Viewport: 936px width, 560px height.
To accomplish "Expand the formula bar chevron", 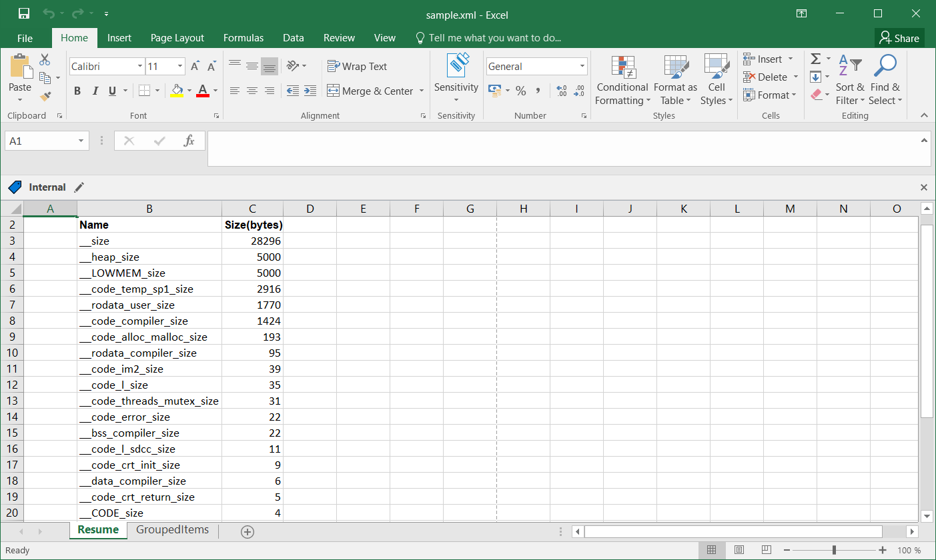I will pyautogui.click(x=924, y=140).
